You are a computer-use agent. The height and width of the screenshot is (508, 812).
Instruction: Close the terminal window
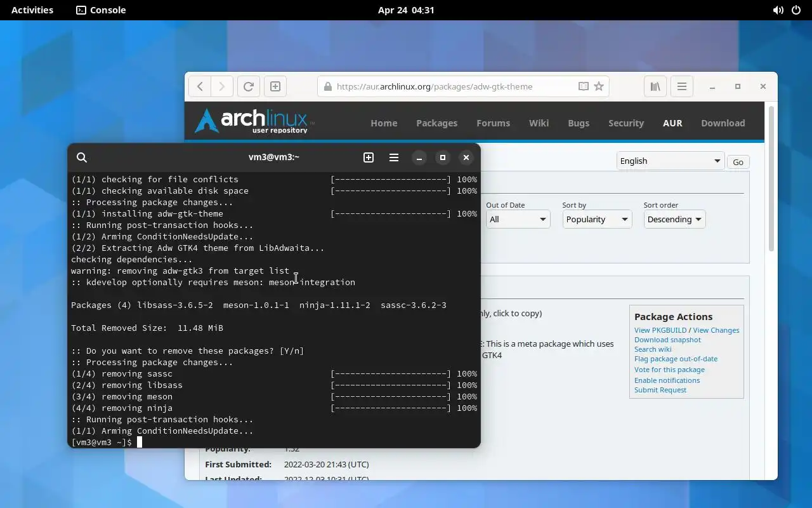point(466,157)
